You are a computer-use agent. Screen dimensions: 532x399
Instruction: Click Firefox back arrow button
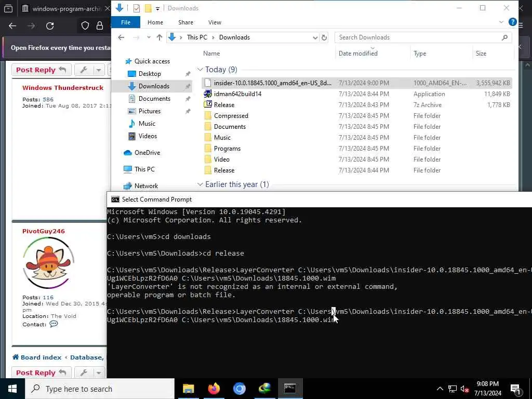[12, 26]
